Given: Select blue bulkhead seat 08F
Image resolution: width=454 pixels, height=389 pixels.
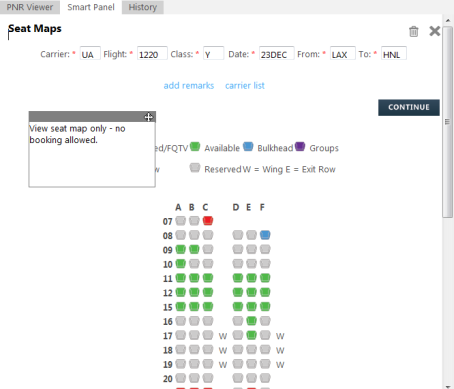Looking at the screenshot, I should pyautogui.click(x=265, y=235).
